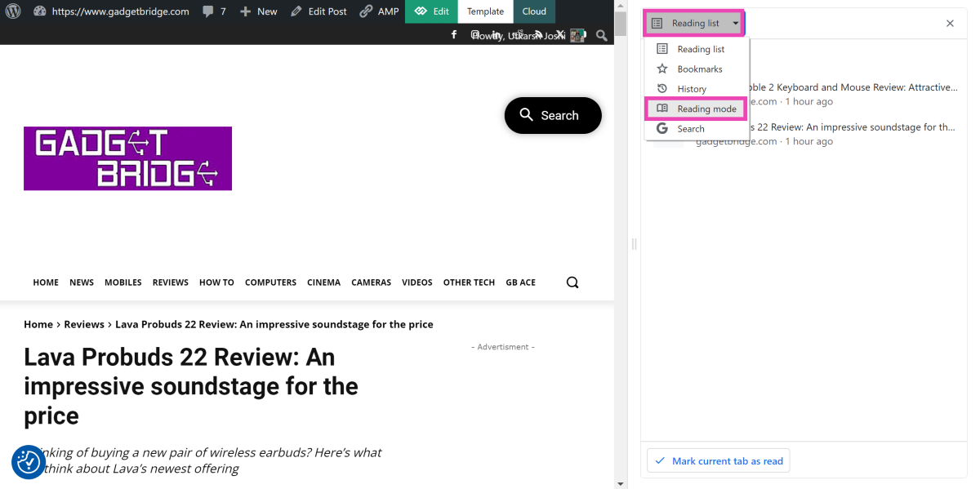Select Bookmarks from side panel menu
The height and width of the screenshot is (489, 980).
pos(697,69)
